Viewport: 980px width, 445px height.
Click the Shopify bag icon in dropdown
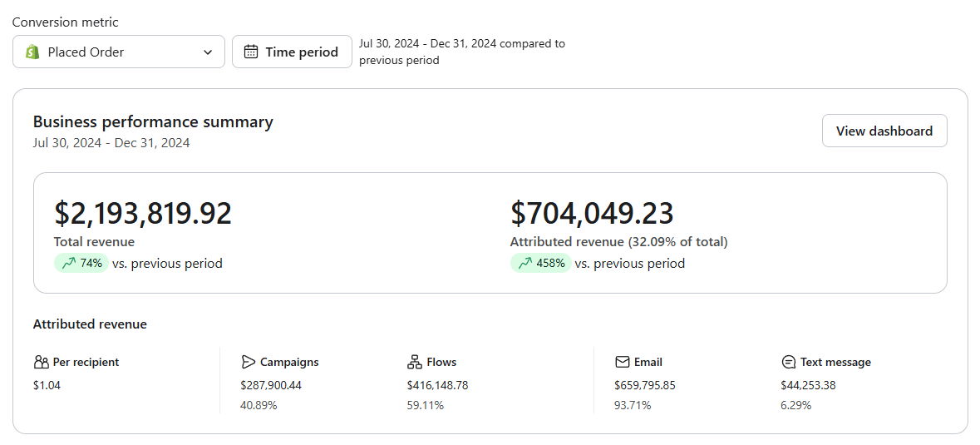(32, 52)
